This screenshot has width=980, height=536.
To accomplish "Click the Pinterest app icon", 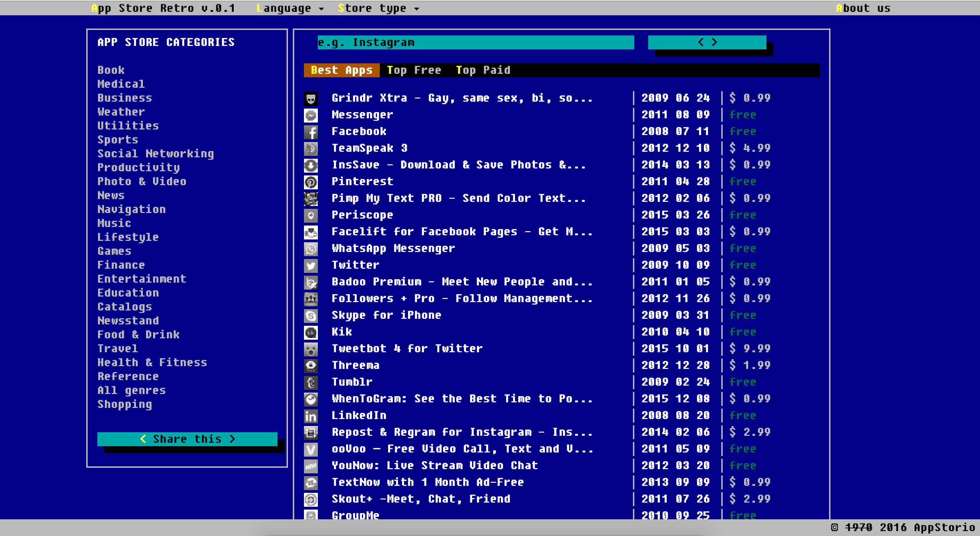I will [311, 182].
